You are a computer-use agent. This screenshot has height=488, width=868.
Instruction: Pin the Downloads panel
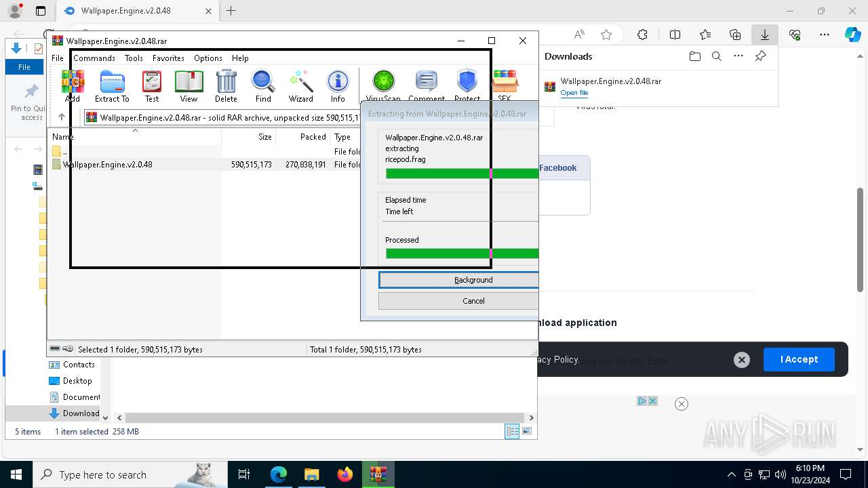tap(760, 56)
